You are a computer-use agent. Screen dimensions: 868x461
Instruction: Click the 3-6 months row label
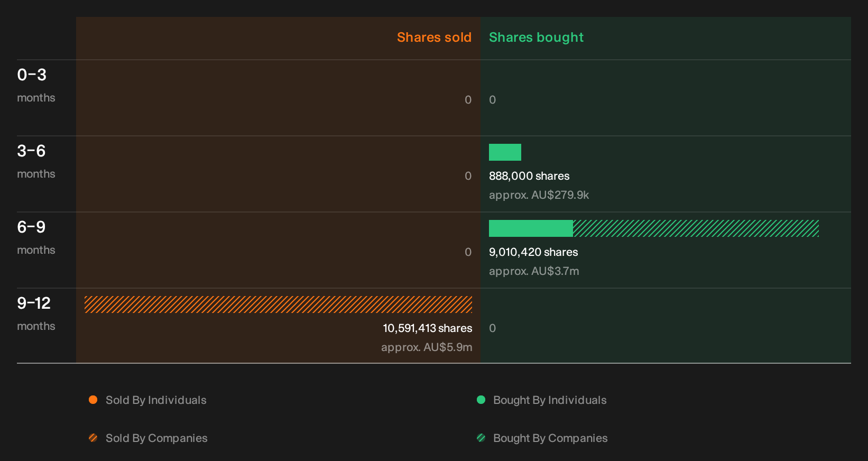(x=36, y=162)
